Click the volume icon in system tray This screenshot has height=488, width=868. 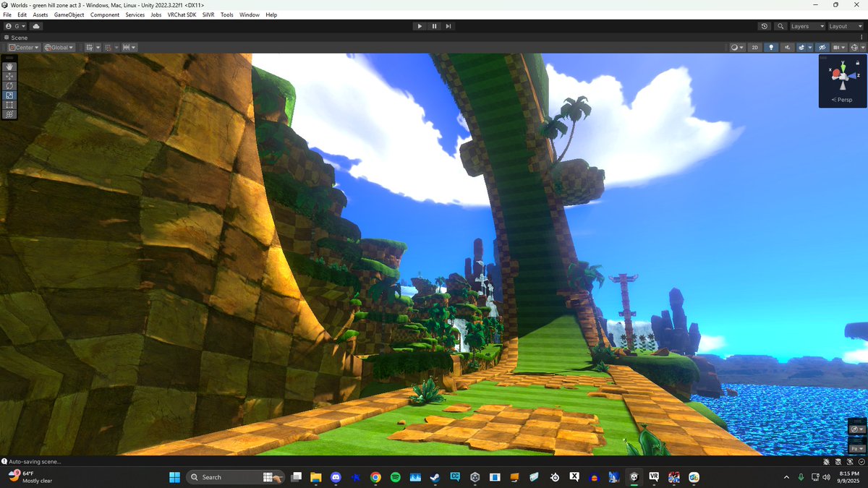827,477
